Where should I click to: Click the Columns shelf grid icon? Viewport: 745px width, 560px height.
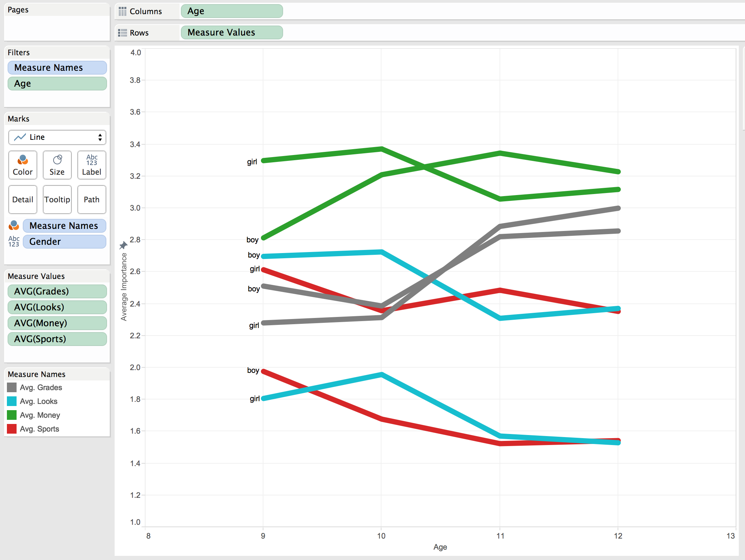[122, 12]
